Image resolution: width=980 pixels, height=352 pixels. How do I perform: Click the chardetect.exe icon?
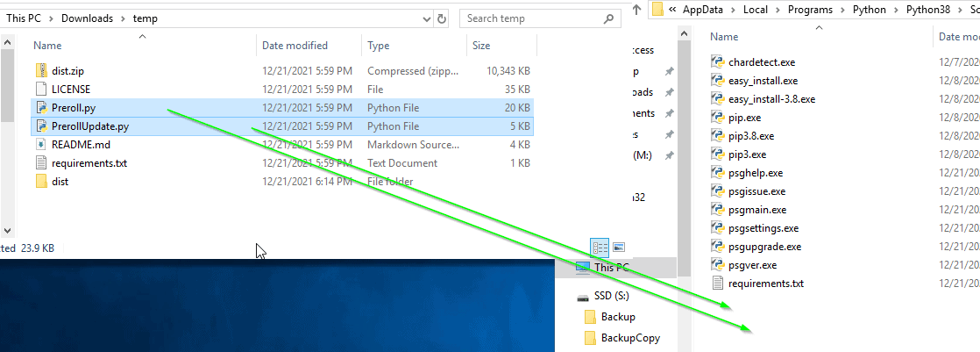718,62
